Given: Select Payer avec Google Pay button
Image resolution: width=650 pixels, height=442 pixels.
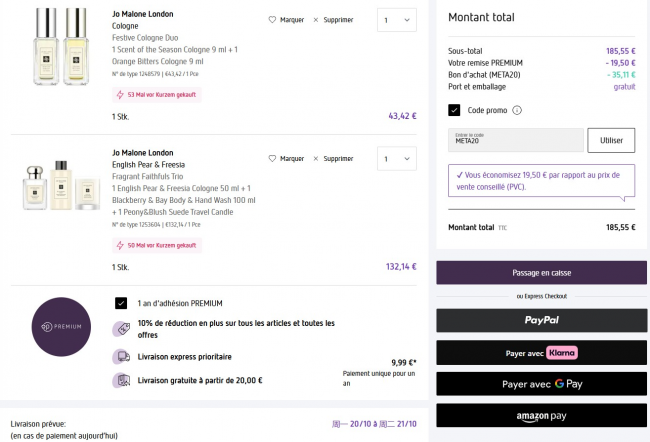Looking at the screenshot, I should (x=541, y=384).
